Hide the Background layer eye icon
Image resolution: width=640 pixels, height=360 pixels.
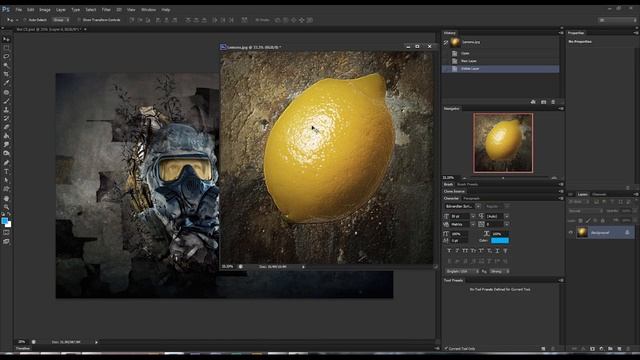(x=571, y=233)
